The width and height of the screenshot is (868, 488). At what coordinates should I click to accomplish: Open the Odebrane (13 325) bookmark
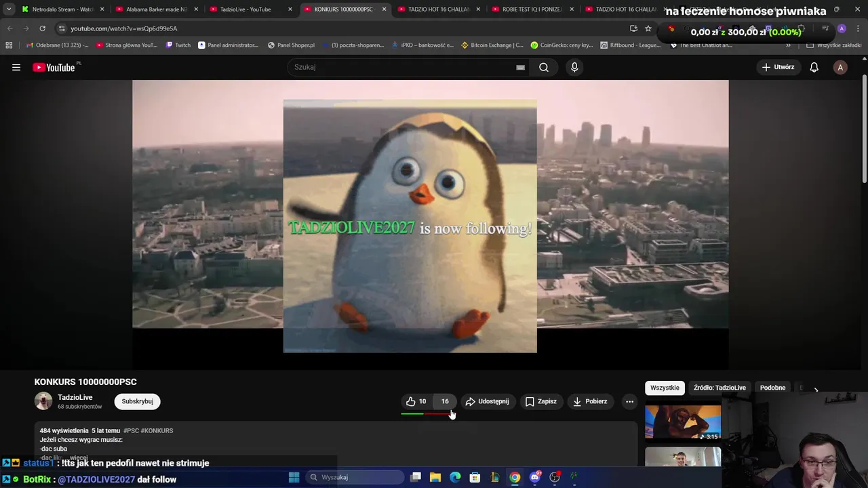coord(56,45)
